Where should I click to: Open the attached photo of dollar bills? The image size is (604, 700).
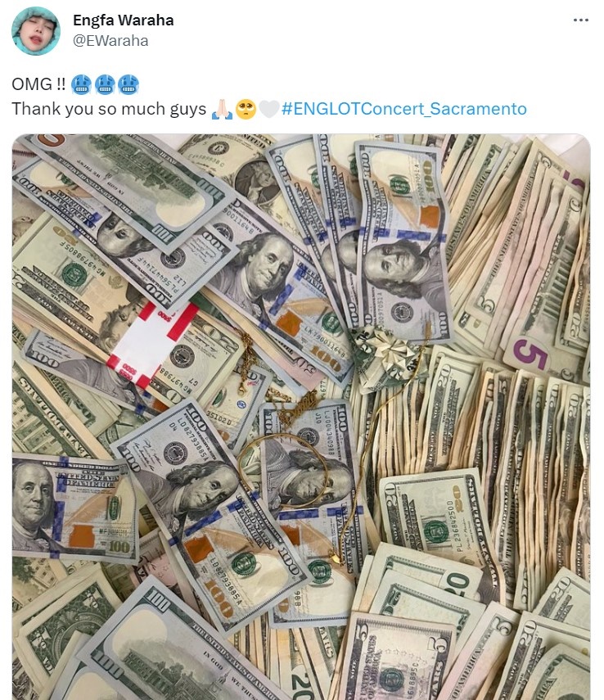coord(301,417)
